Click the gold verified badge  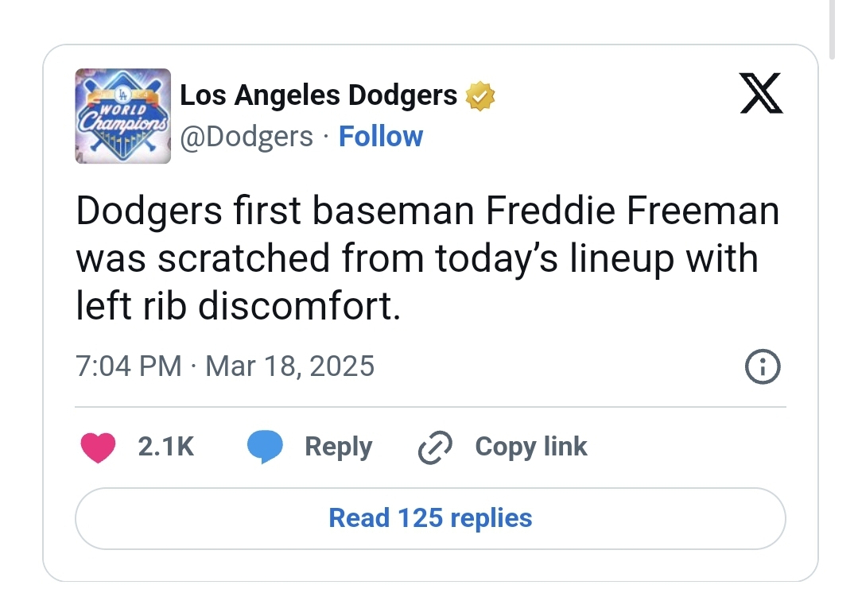479,96
